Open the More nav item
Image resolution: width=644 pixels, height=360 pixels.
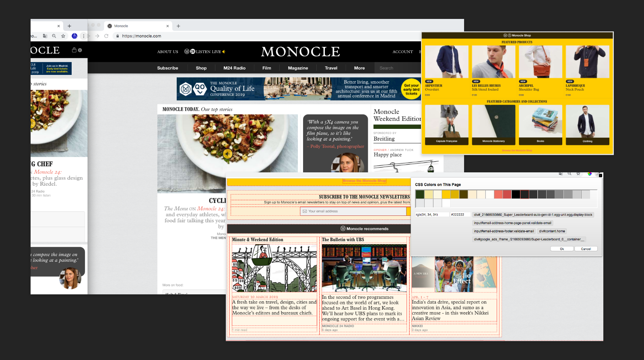coord(359,68)
